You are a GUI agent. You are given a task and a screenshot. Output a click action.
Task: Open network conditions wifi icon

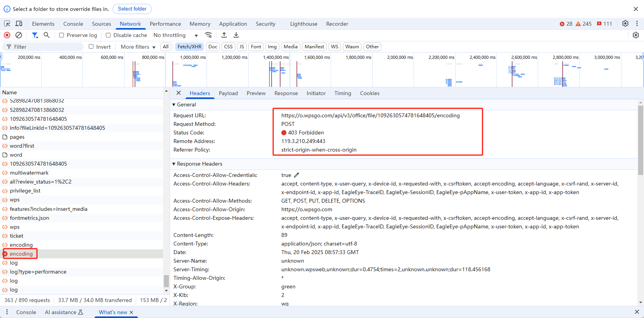click(209, 35)
